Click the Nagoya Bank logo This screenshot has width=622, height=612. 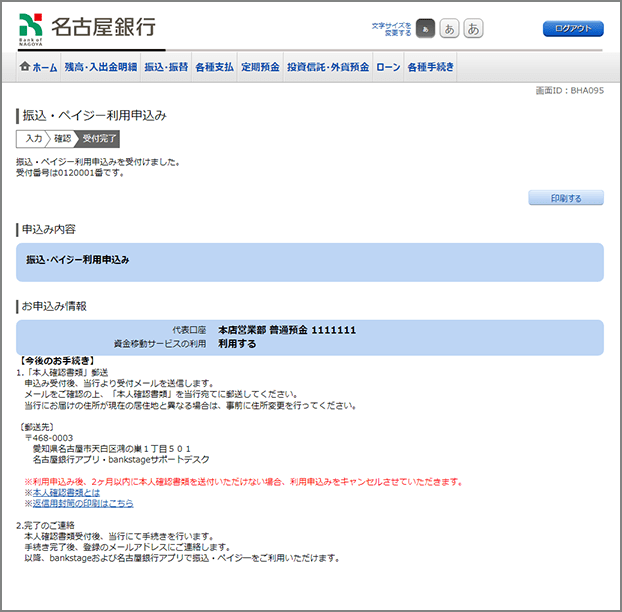click(87, 29)
